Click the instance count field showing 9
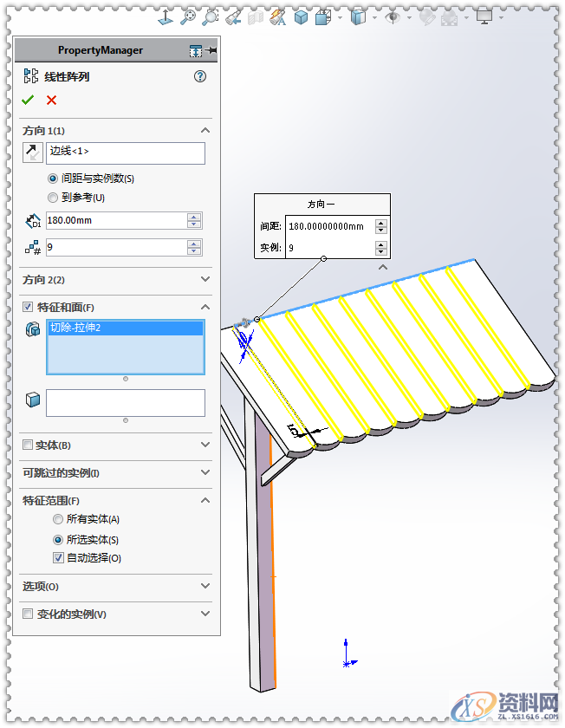This screenshot has height=728, width=565. tap(116, 248)
